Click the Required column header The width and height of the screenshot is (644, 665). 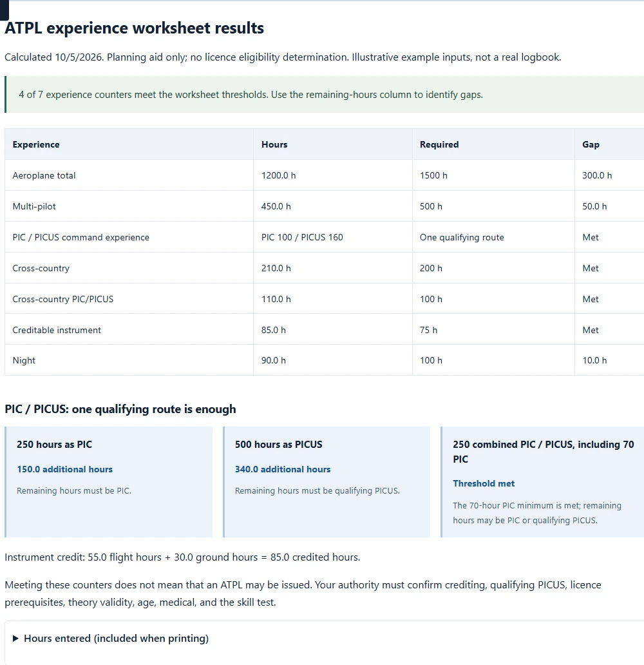(439, 144)
